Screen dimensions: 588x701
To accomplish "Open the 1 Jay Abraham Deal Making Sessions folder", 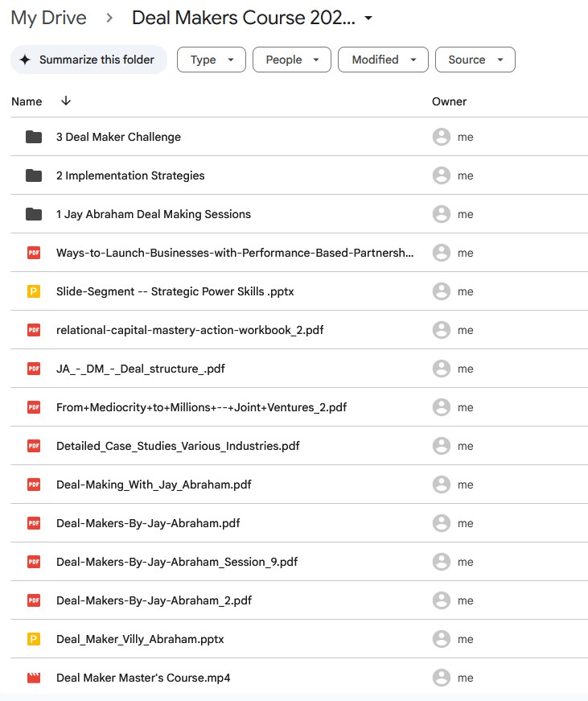I will tap(153, 214).
